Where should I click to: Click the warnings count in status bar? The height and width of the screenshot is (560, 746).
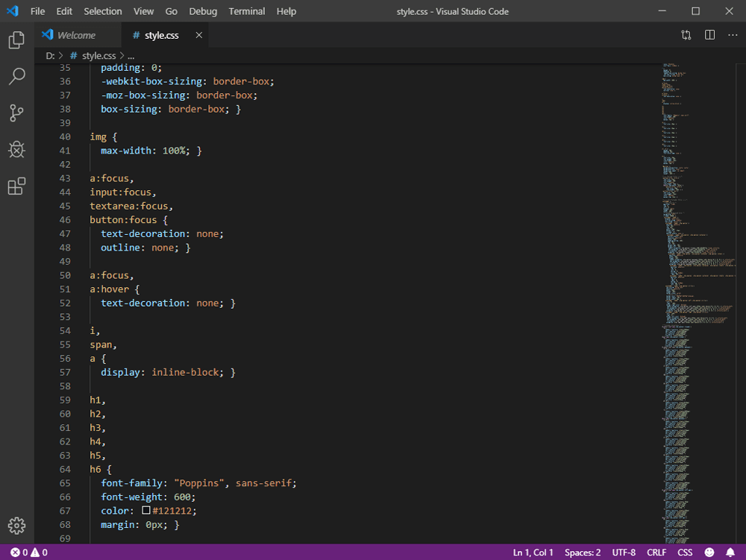coord(40,553)
